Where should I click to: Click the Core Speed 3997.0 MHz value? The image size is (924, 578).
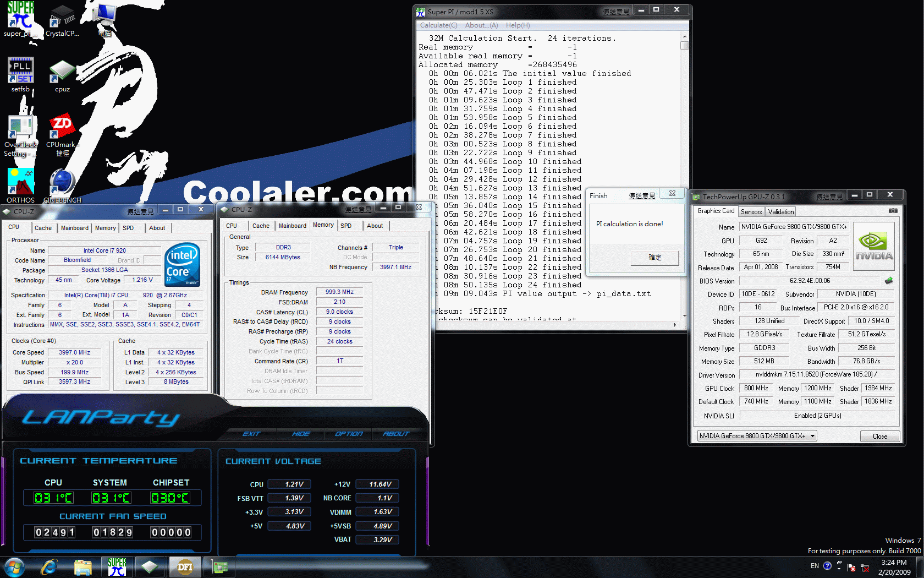click(75, 352)
